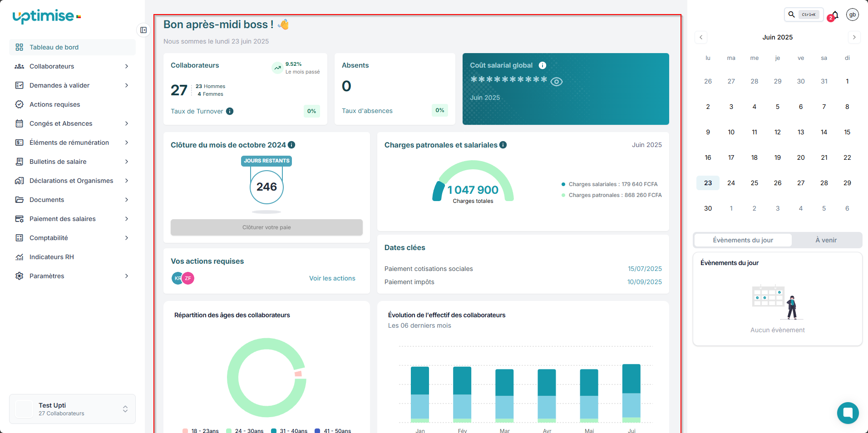This screenshot has width=868, height=433.
Task: Toggle the 31 - 40ans legend entry
Action: click(x=289, y=430)
